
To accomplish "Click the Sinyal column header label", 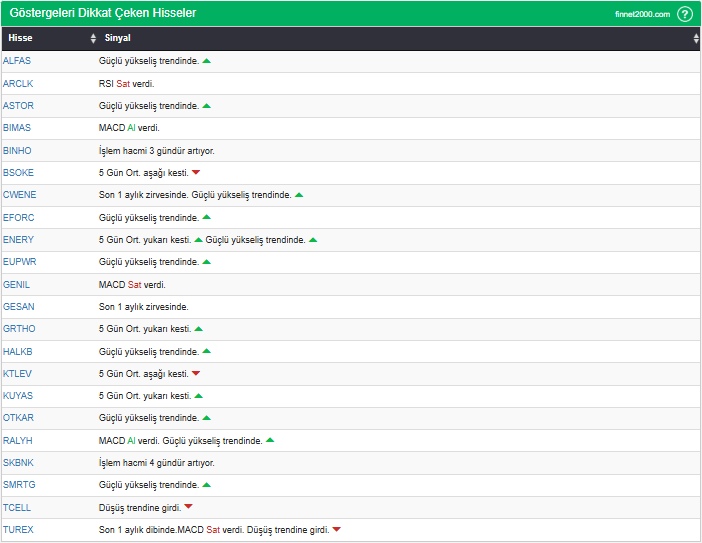I will [x=118, y=39].
